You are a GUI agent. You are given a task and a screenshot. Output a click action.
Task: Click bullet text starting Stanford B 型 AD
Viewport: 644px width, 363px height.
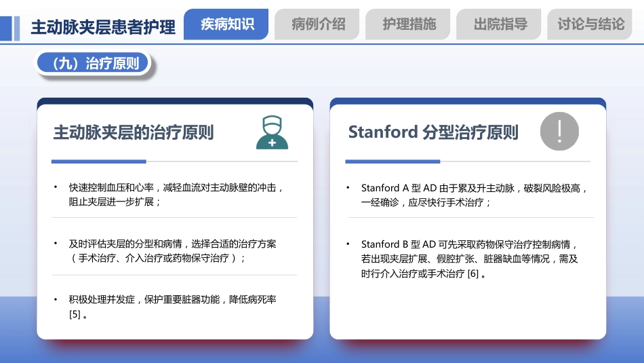(x=470, y=259)
